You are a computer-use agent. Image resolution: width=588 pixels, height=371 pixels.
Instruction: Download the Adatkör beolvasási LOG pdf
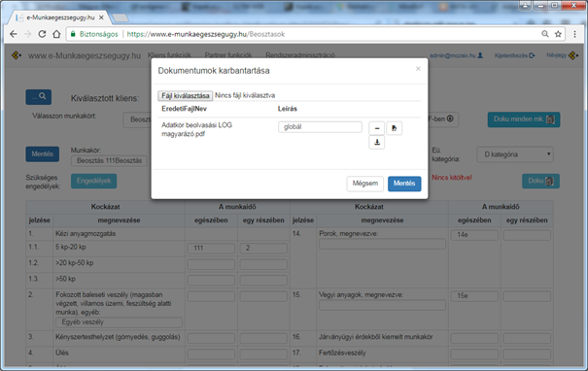tap(376, 143)
